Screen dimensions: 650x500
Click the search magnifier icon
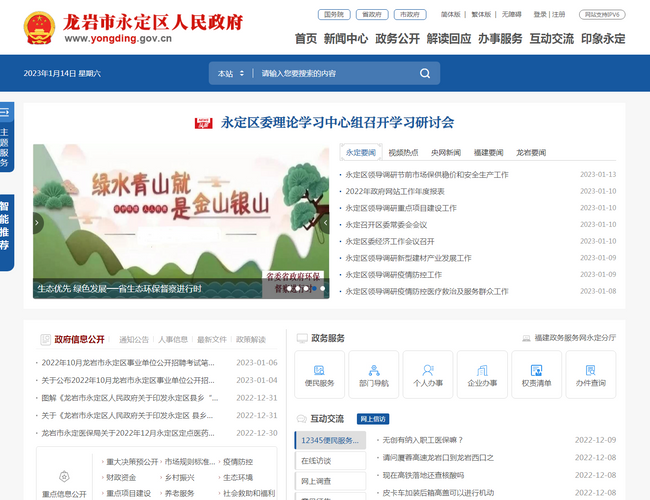coord(425,73)
